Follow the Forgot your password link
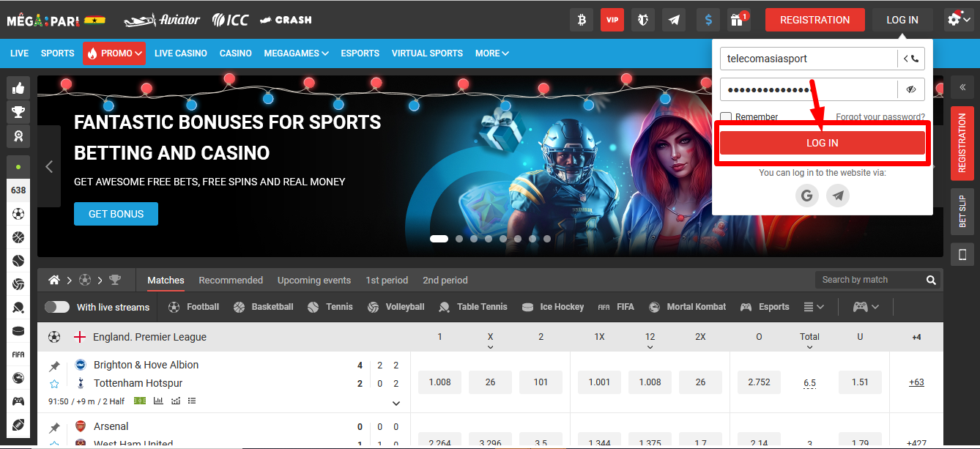This screenshot has height=449, width=980. [880, 117]
